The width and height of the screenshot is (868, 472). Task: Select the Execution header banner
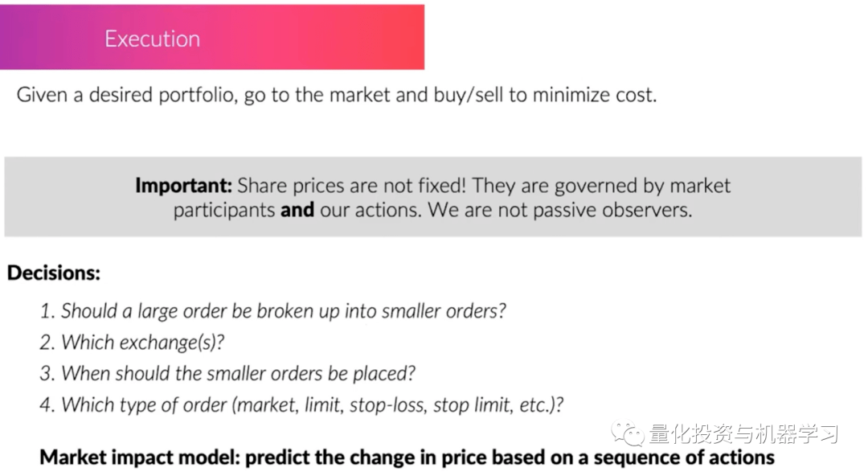pyautogui.click(x=212, y=38)
